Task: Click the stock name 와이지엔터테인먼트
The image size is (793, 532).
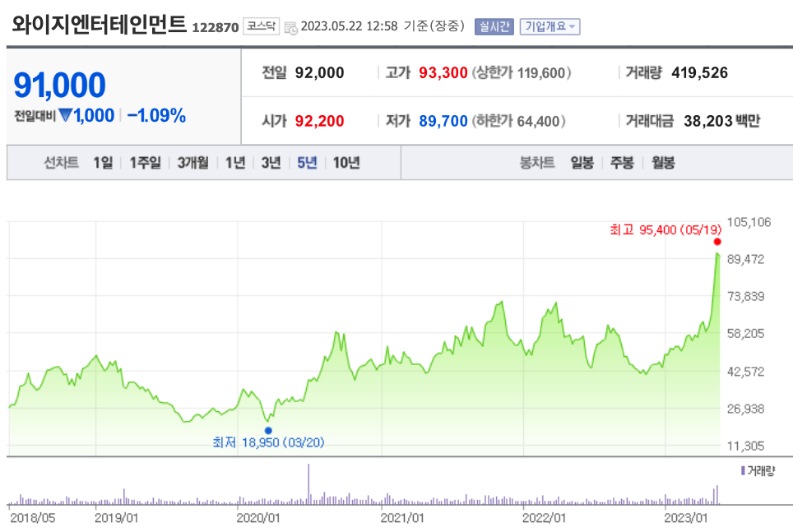Action: pos(99,24)
